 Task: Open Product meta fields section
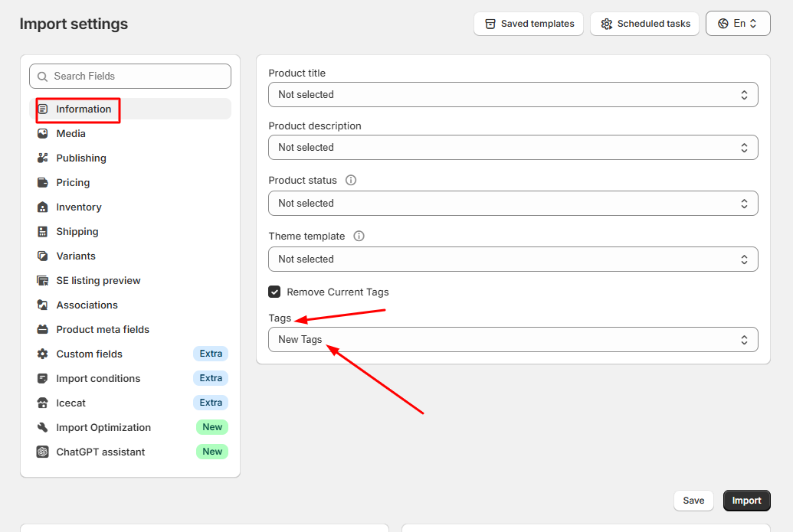(x=130, y=329)
